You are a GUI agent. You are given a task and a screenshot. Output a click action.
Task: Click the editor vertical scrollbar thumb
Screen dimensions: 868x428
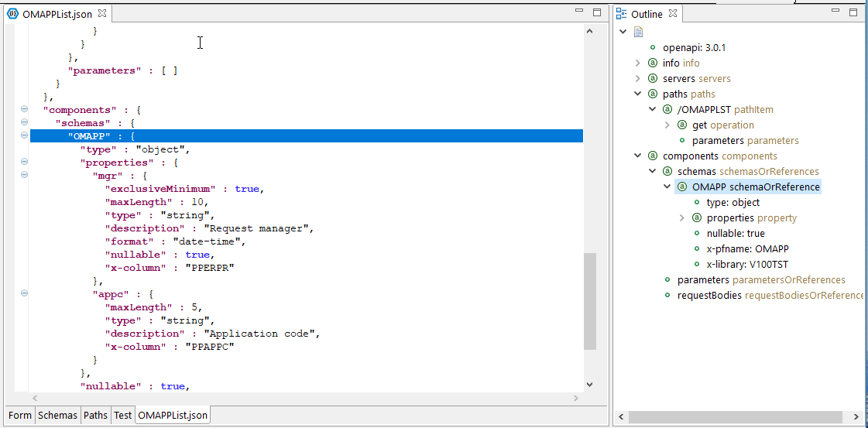[589, 302]
